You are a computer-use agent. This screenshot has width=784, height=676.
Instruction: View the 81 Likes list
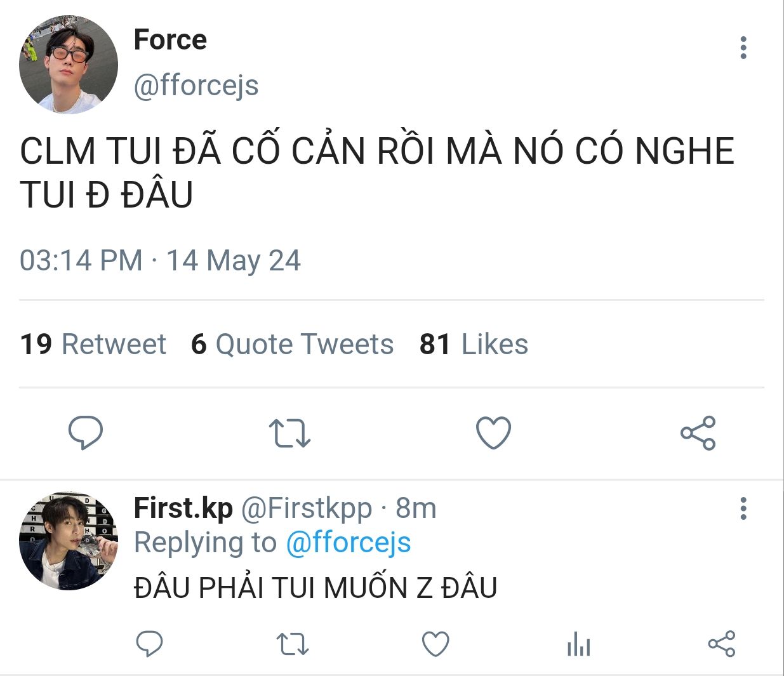[474, 344]
